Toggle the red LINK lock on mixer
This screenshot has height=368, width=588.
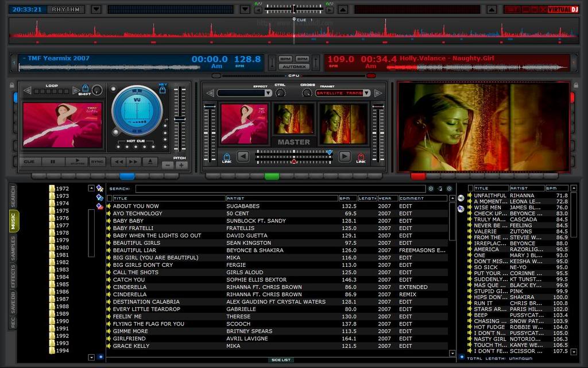(361, 157)
